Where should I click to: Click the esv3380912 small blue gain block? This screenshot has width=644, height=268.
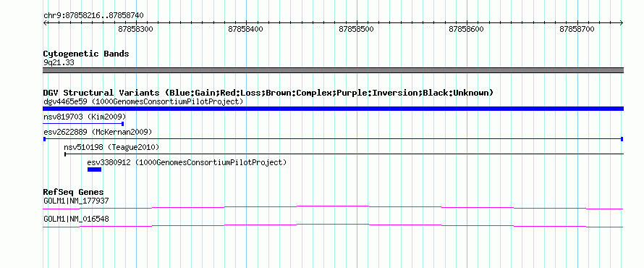click(94, 169)
